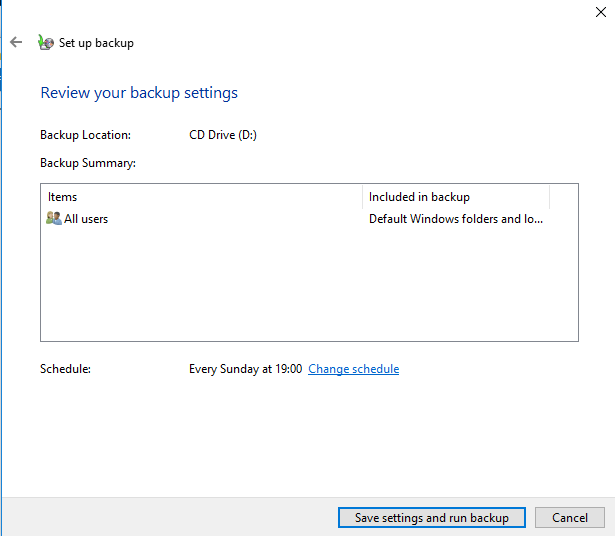
Task: Click the Backup Location label
Action: [86, 135]
